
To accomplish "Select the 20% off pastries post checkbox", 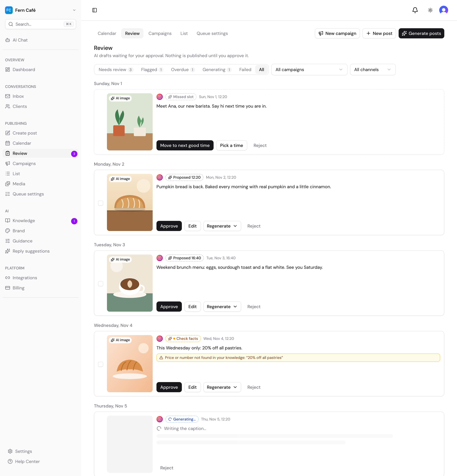I will click(101, 364).
